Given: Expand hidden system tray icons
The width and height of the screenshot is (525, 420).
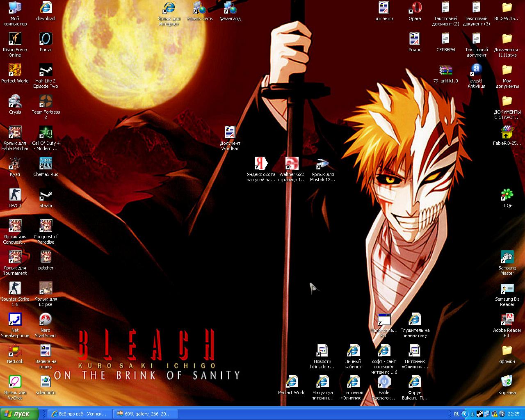Looking at the screenshot, I should point(465,414).
